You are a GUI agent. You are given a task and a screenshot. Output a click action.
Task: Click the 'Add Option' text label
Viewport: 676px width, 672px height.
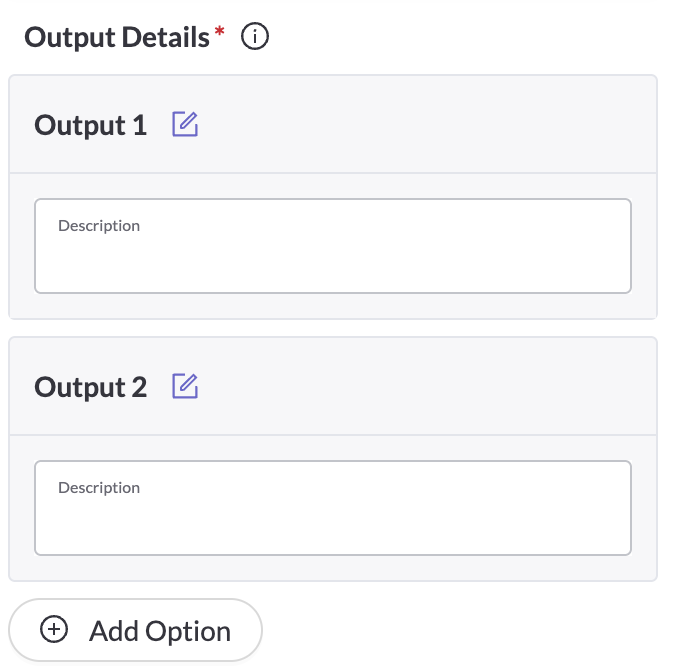(160, 632)
